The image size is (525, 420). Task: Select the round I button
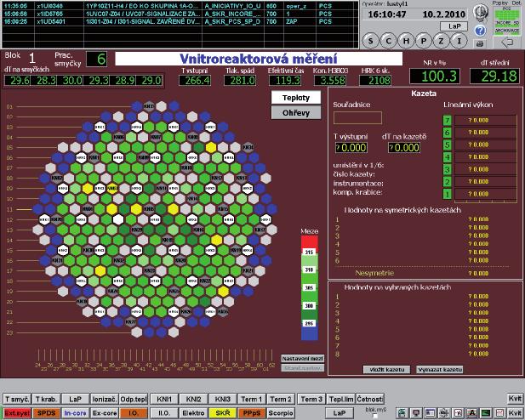(459, 41)
